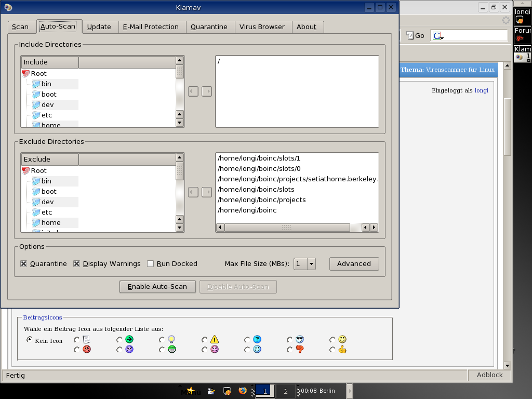Click the Exclude list horizontal scrollbar
Screen dimensions: 532x399
[287, 228]
